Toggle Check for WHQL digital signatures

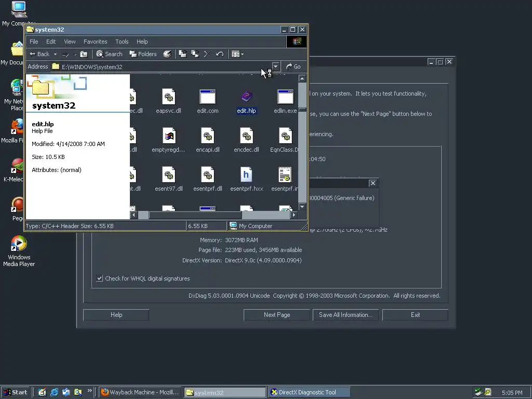[x=99, y=278]
